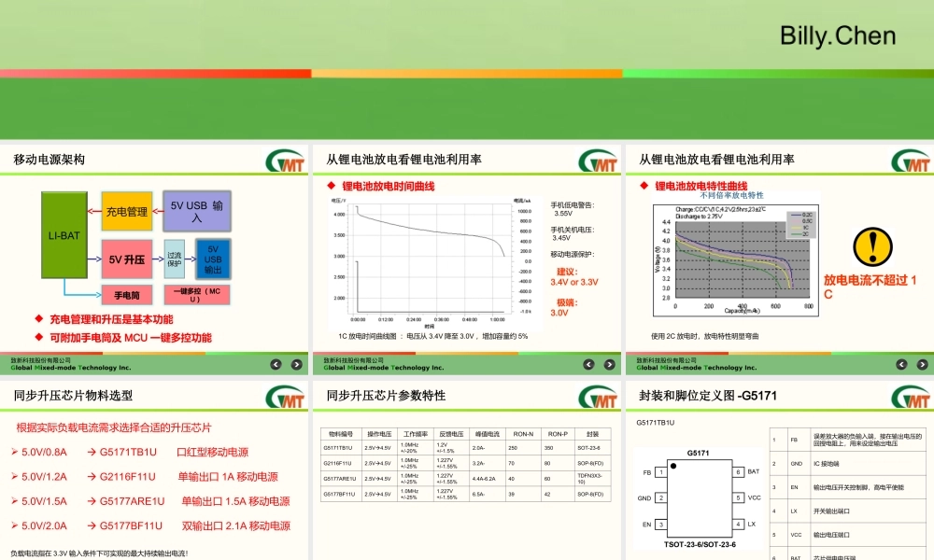Click the forward chevron on the first slide
934x560 pixels.
click(x=297, y=364)
